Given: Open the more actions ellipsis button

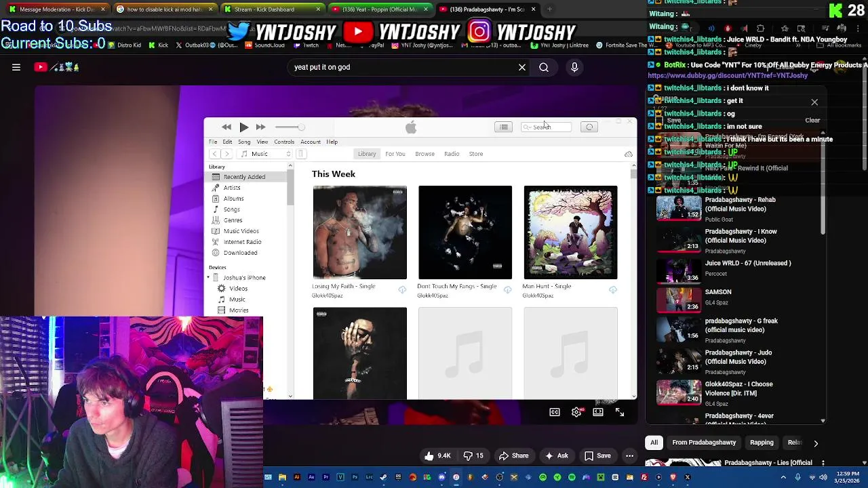Looking at the screenshot, I should tap(630, 456).
